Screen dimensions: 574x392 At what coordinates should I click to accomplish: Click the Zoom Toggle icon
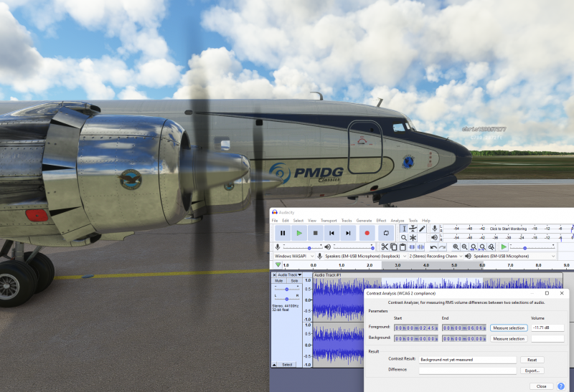click(491, 247)
